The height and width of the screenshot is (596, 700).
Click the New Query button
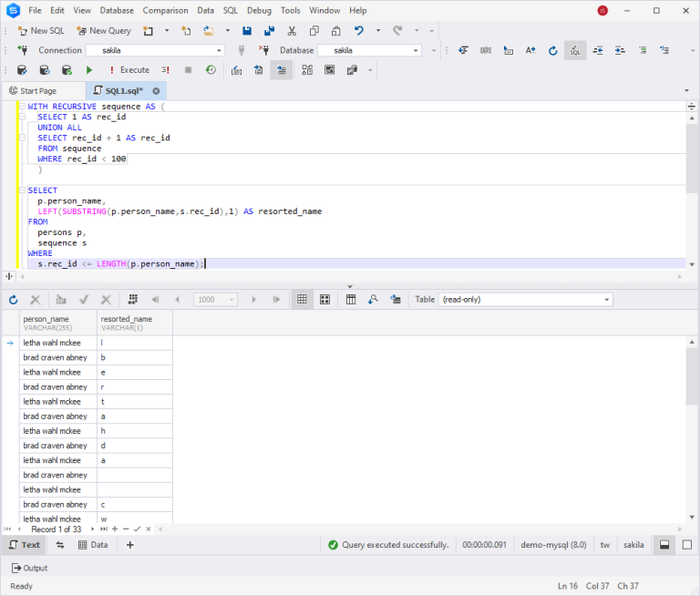coord(103,31)
